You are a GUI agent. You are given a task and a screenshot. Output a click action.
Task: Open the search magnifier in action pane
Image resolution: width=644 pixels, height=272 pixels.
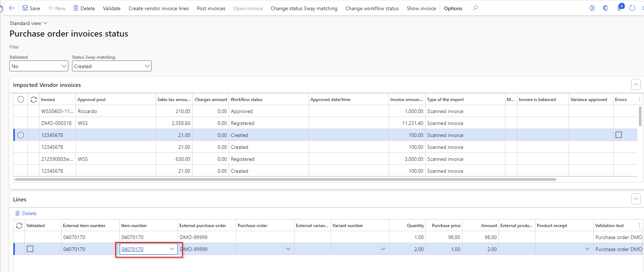475,8
